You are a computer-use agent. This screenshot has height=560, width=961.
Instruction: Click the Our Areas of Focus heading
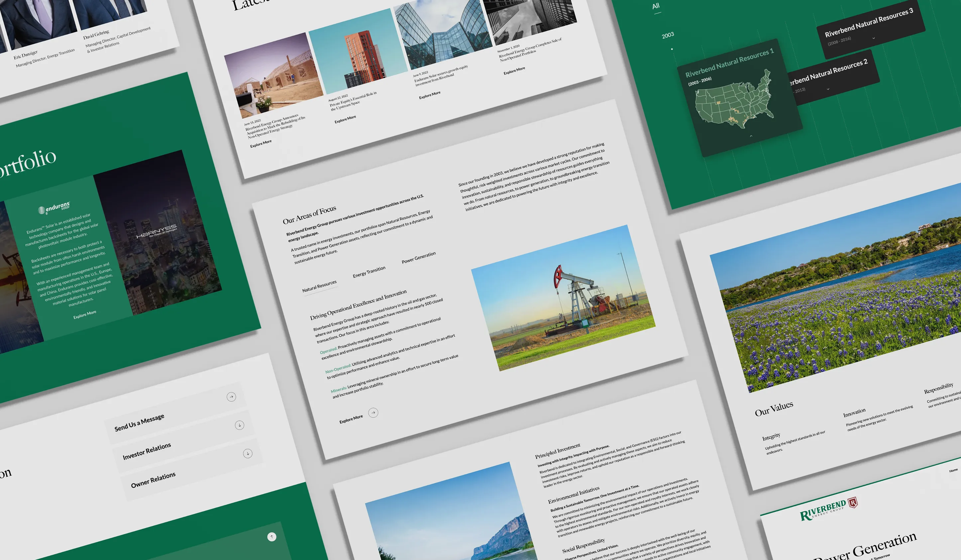click(x=309, y=215)
